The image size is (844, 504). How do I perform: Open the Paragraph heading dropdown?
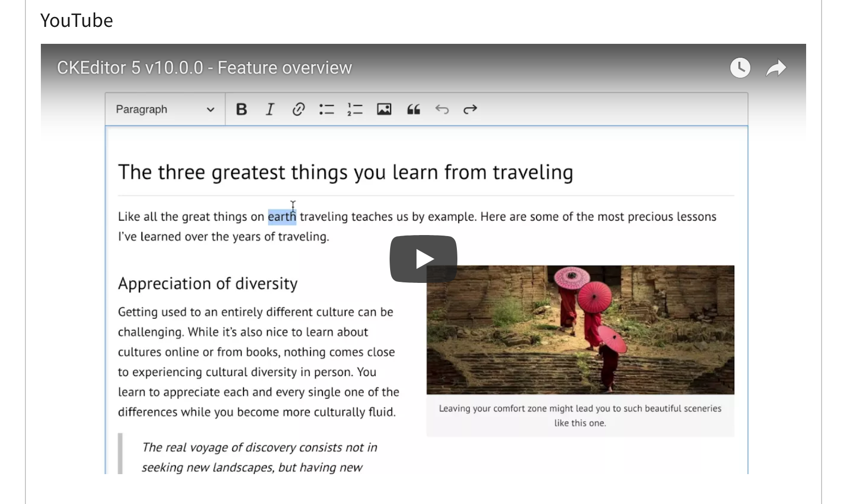[x=165, y=109]
